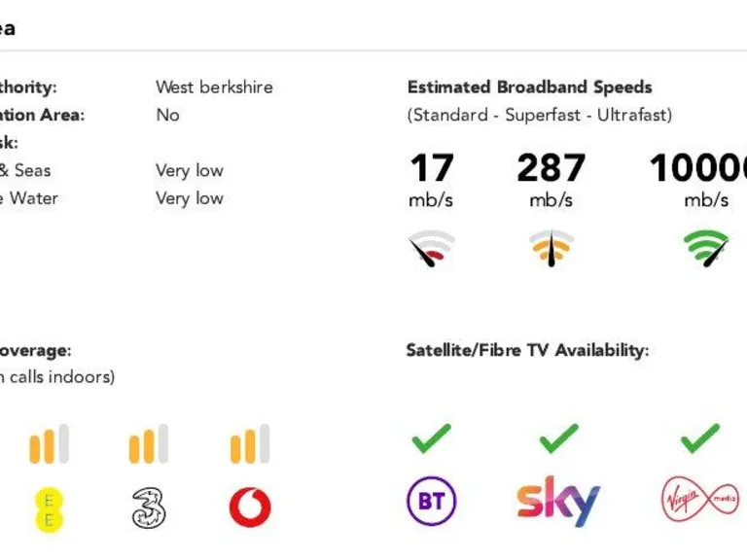747x560 pixels.
Task: Click the green checkmark above Sky
Action: tap(558, 438)
